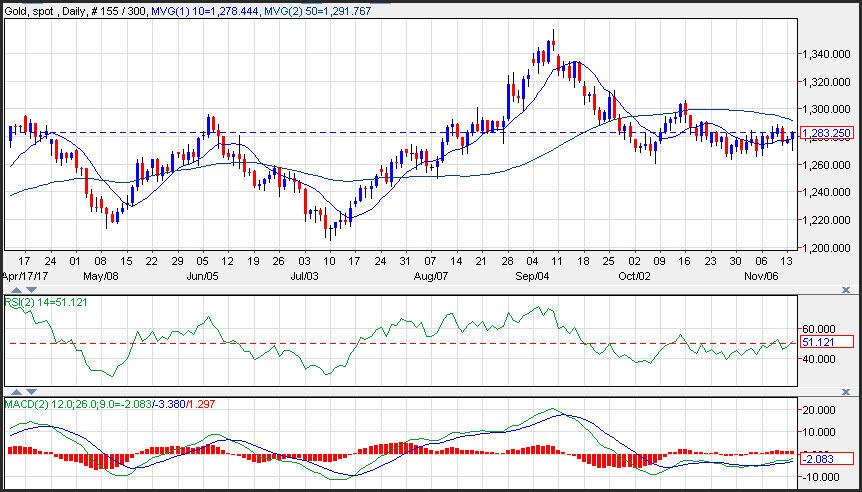
Task: Click the 'Gold, spot' chart title
Action: (30, 8)
